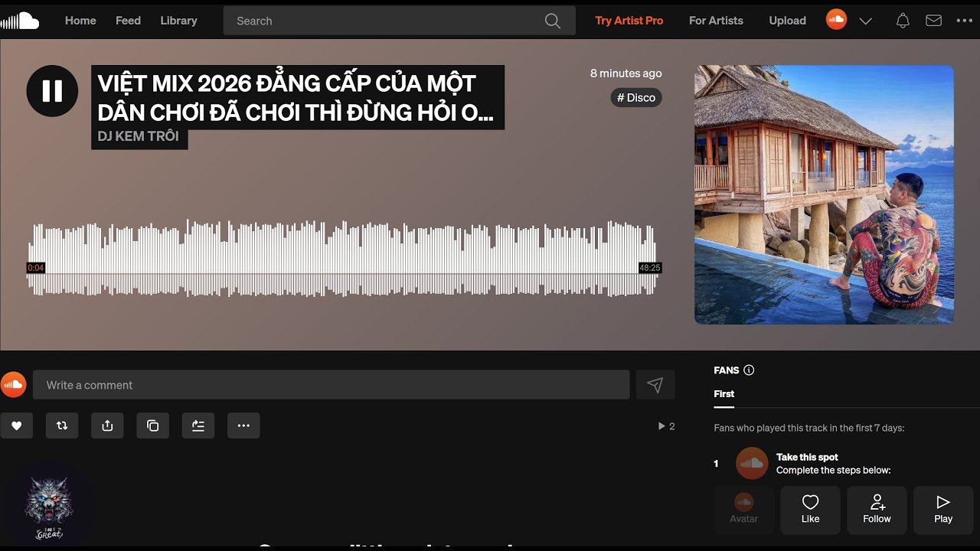This screenshot has width=980, height=551.
Task: Open the Library section
Action: tap(178, 21)
